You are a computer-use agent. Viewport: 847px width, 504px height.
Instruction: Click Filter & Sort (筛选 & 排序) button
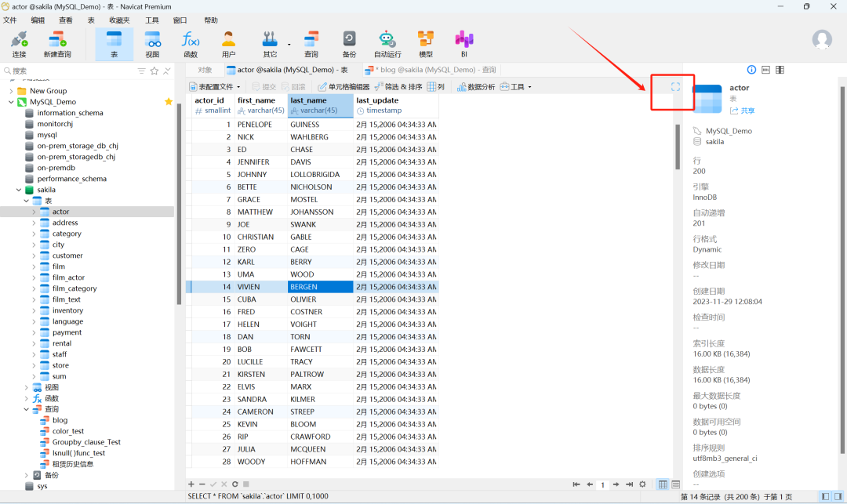point(398,87)
